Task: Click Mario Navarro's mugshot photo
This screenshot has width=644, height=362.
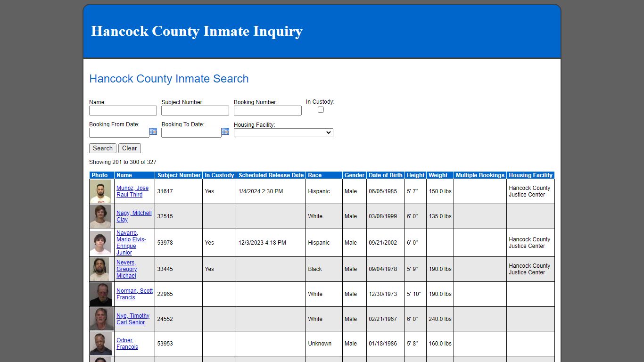Action: (100, 243)
